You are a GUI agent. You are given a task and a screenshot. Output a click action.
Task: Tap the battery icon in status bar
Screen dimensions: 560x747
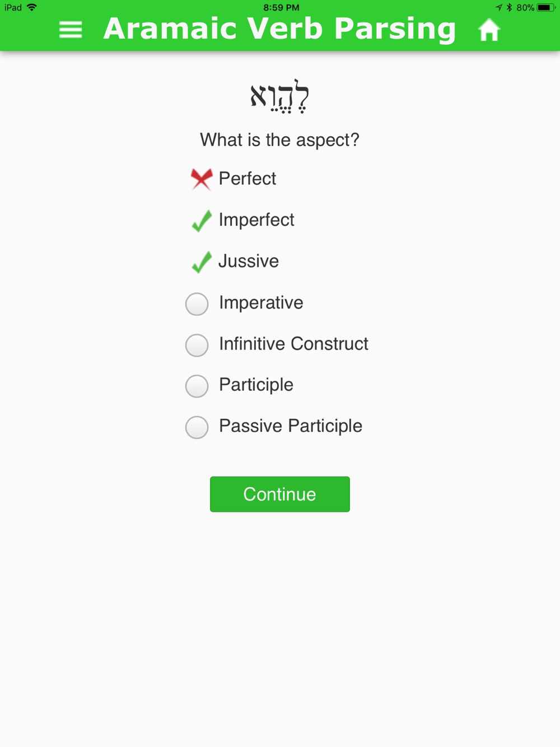click(x=546, y=8)
